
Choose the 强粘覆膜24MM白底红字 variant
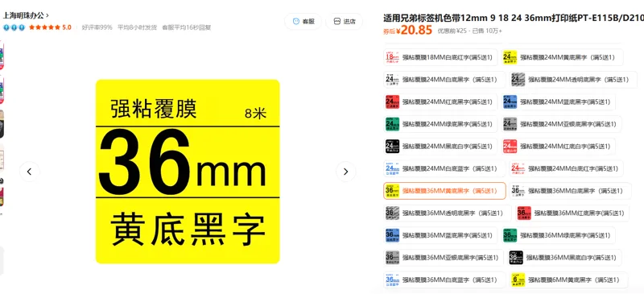[566, 168]
